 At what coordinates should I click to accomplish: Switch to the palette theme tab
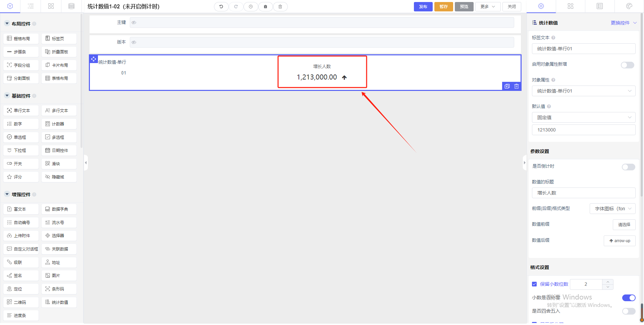pyautogui.click(x=629, y=6)
